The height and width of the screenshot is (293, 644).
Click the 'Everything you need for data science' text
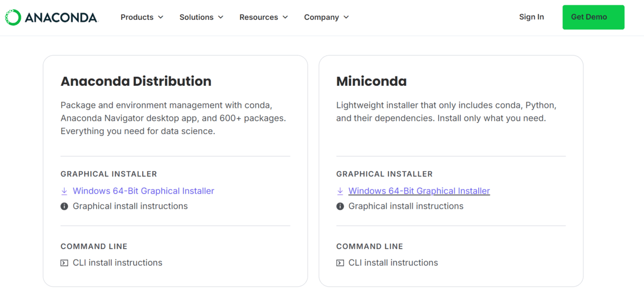click(138, 131)
